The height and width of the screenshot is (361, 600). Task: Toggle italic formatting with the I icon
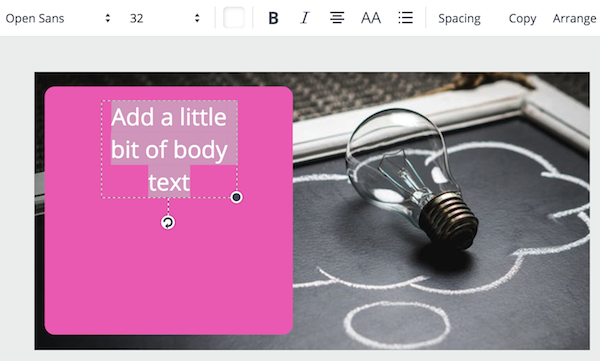(305, 18)
